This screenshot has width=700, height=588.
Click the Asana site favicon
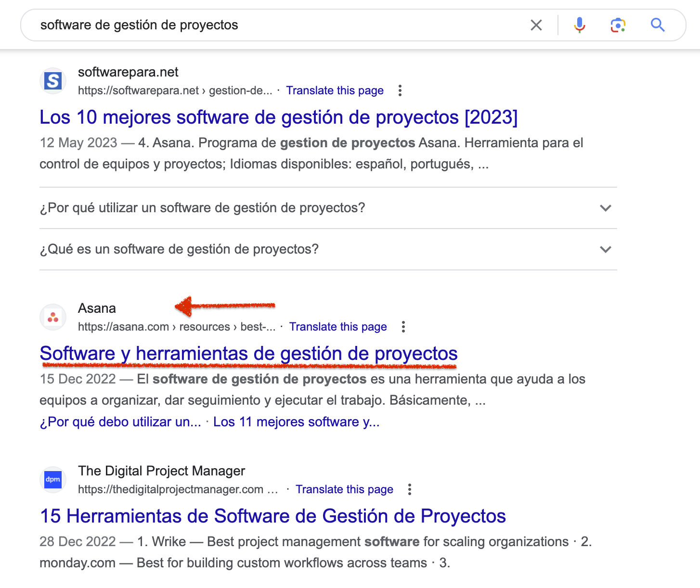[53, 317]
